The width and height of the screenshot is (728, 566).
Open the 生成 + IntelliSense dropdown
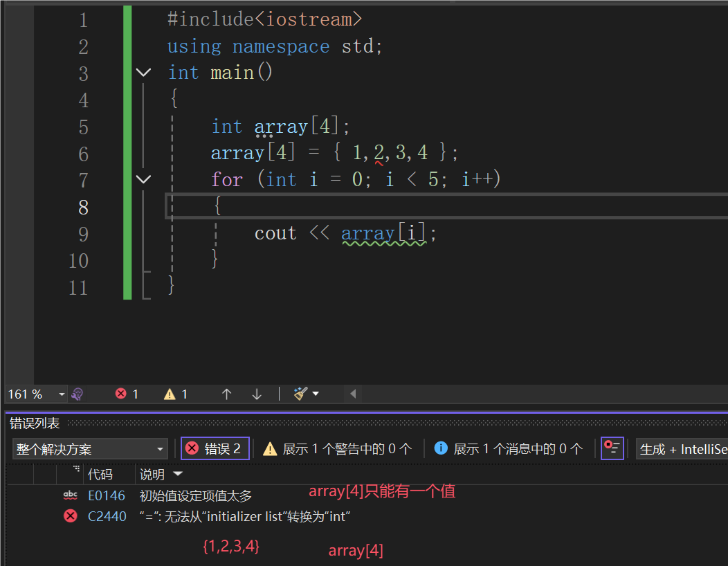pyautogui.click(x=682, y=449)
